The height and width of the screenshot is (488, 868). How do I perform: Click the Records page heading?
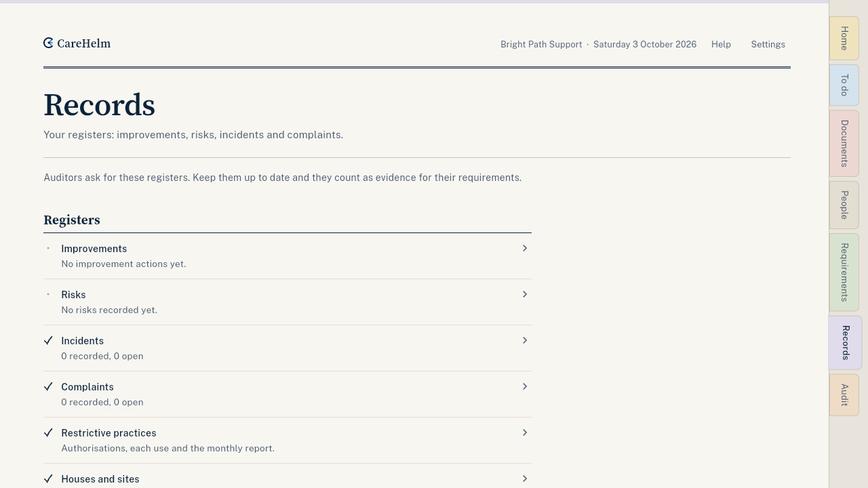99,105
